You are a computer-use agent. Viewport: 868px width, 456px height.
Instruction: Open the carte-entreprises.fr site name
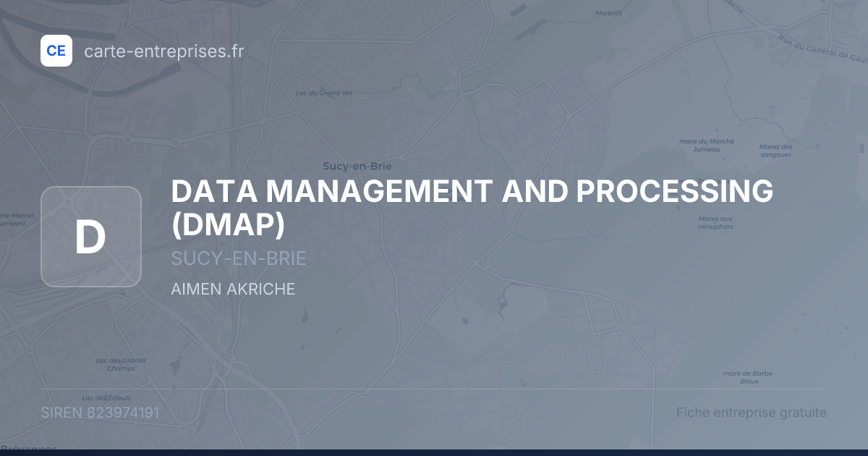[x=164, y=51]
